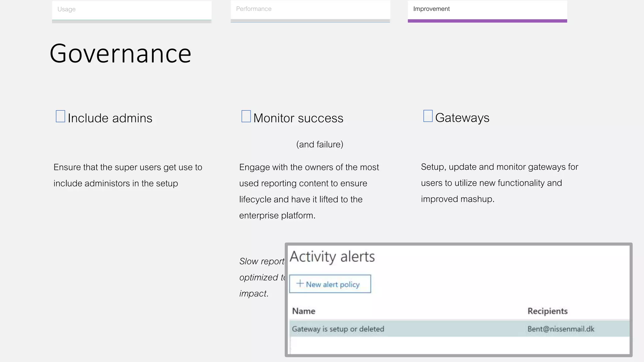Image resolution: width=644 pixels, height=362 pixels.
Task: Click the plus icon in New alert policy
Action: pos(300,284)
